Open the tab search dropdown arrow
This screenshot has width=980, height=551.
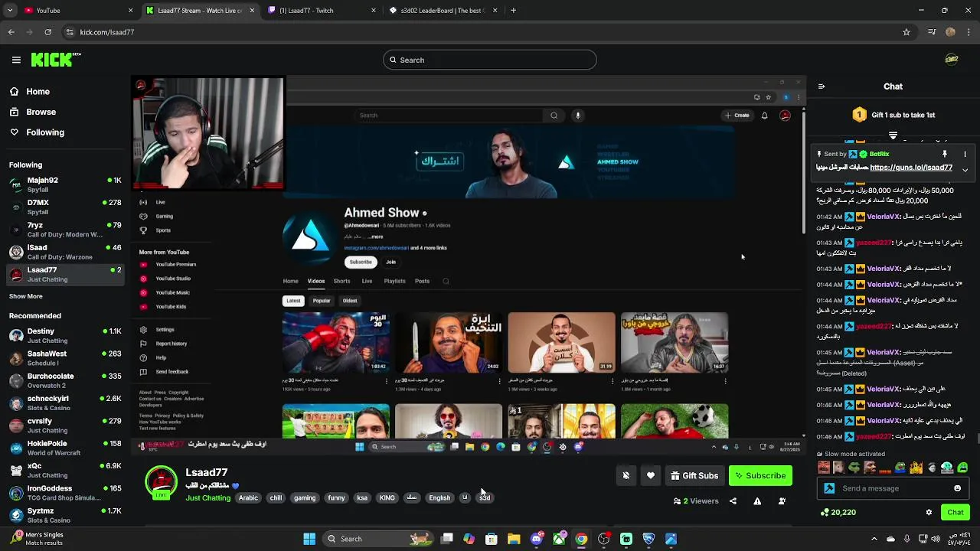tap(9, 11)
